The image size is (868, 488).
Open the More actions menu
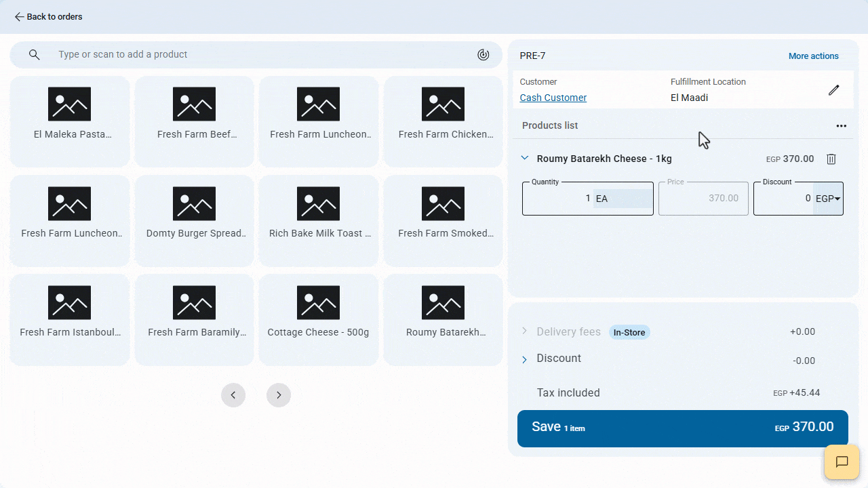pyautogui.click(x=813, y=56)
